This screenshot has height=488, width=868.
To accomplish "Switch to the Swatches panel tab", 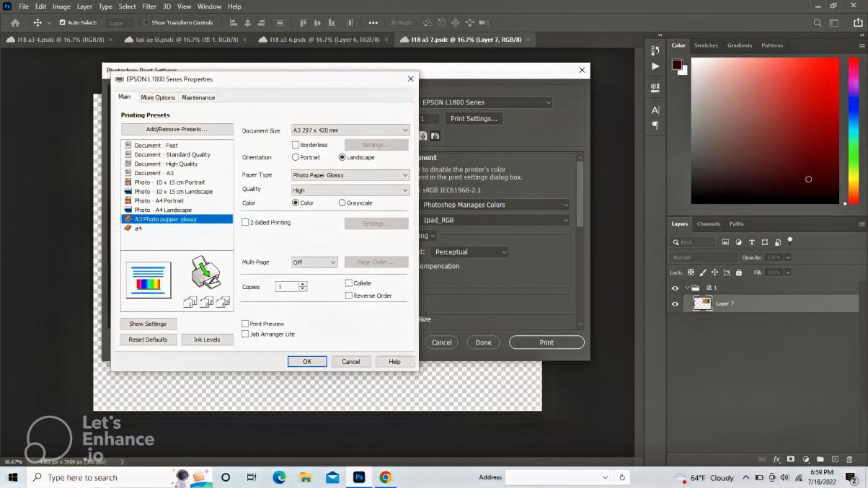I will click(706, 45).
